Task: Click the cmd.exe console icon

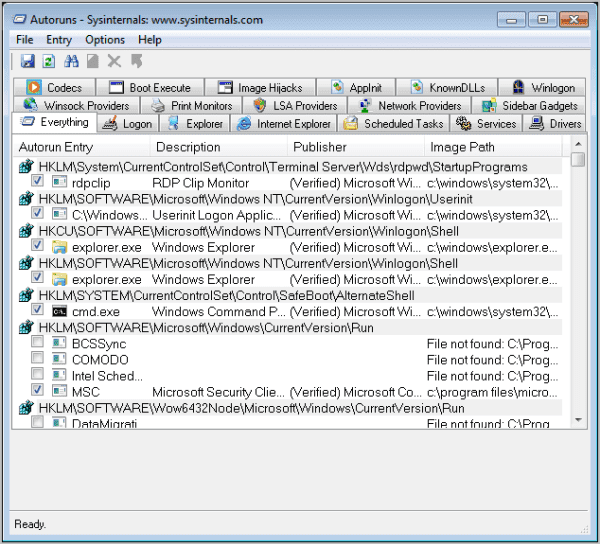Action: click(x=59, y=311)
